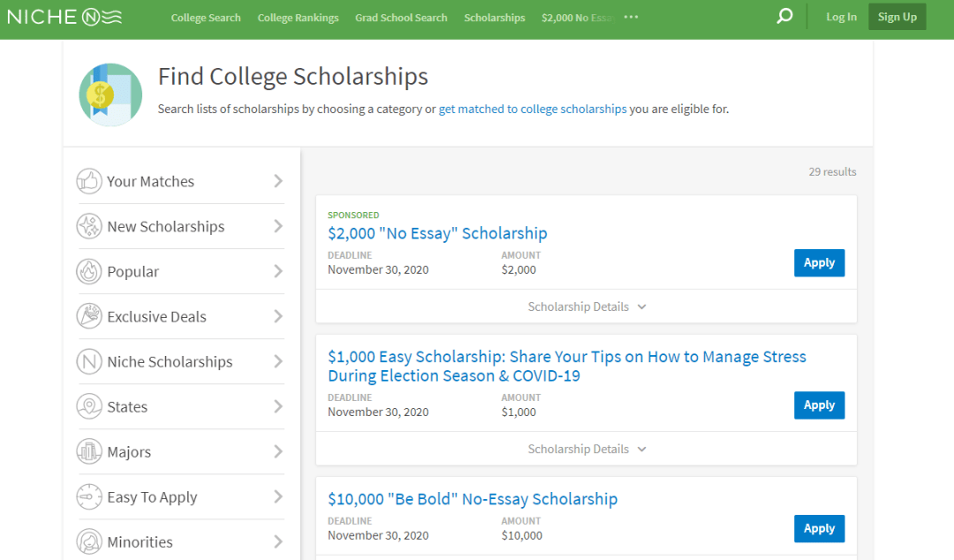Click the Exclusive Deals icon
This screenshot has height=560, width=954.
click(89, 316)
